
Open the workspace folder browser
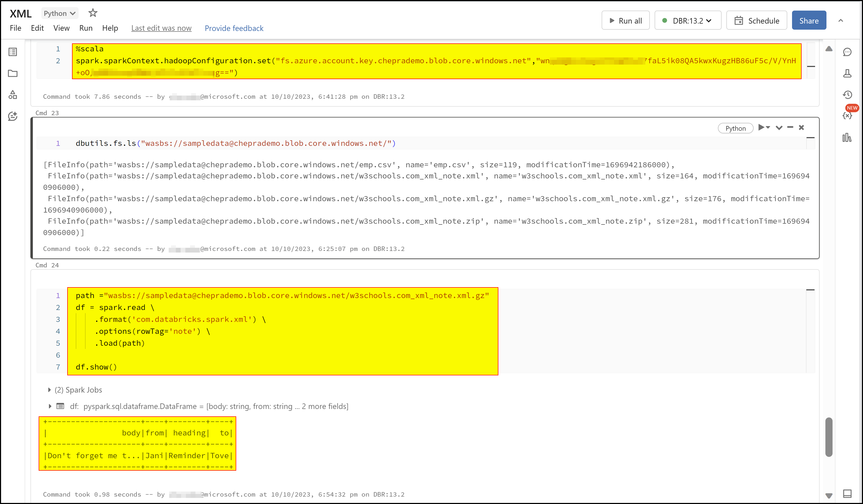[x=13, y=74]
